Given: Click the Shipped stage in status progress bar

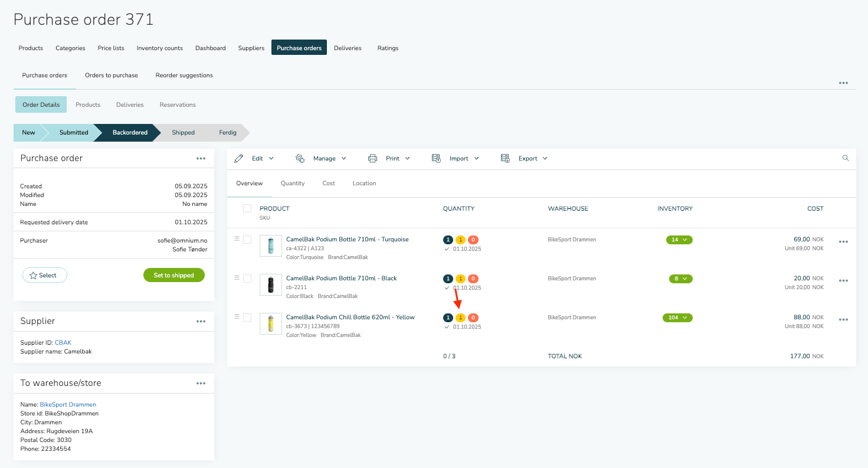Looking at the screenshot, I should click(x=183, y=133).
